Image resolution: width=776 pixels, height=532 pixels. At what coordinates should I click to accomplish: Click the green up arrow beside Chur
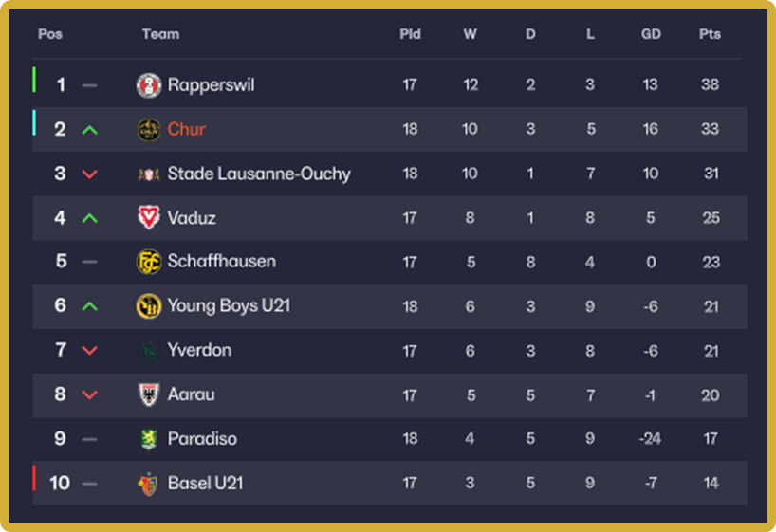89,130
